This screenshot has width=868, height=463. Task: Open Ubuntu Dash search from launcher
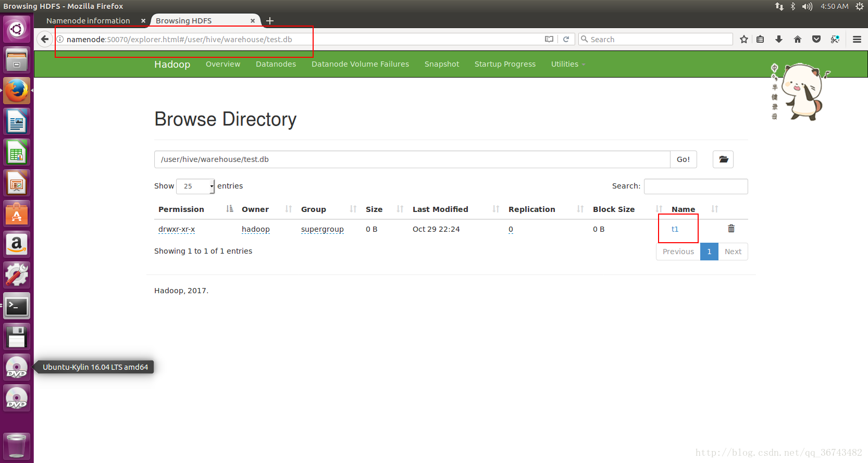click(17, 29)
